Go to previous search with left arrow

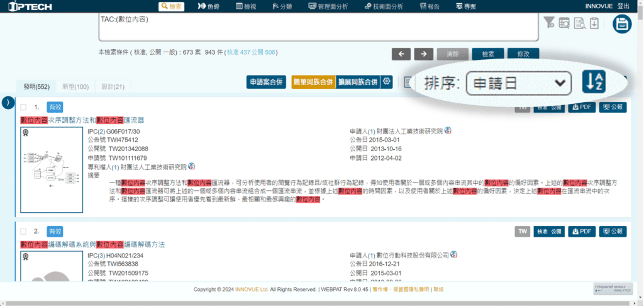401,54
